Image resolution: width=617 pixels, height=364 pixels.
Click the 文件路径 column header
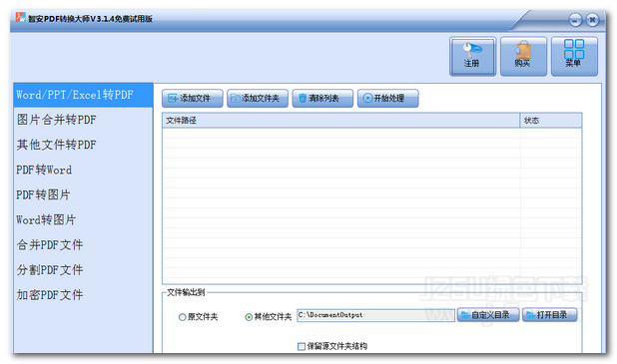click(x=340, y=121)
